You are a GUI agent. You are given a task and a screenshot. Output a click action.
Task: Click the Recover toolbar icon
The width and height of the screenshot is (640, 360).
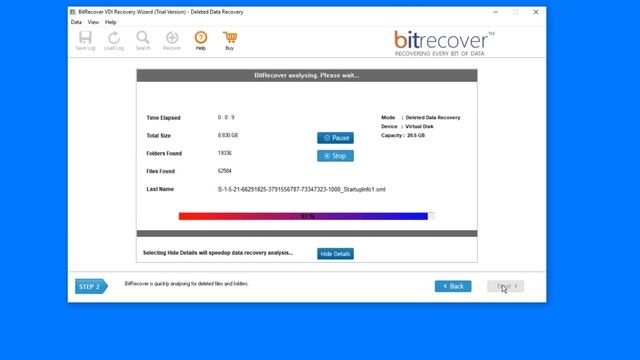point(172,40)
